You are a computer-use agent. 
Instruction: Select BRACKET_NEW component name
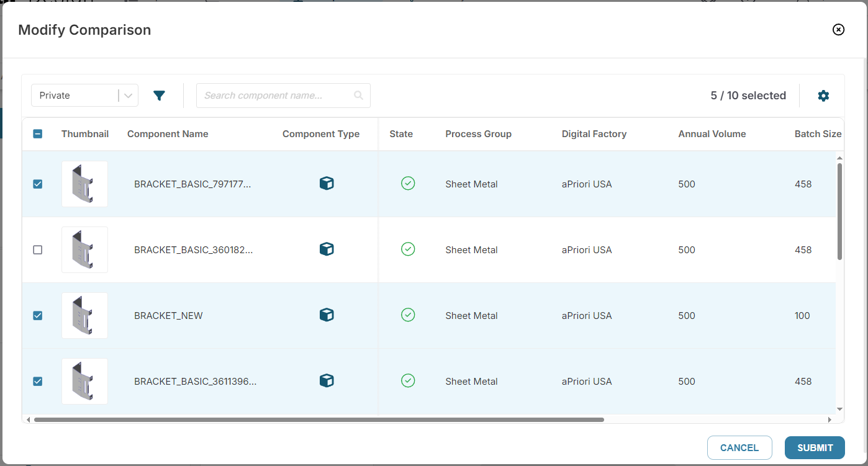coord(168,316)
